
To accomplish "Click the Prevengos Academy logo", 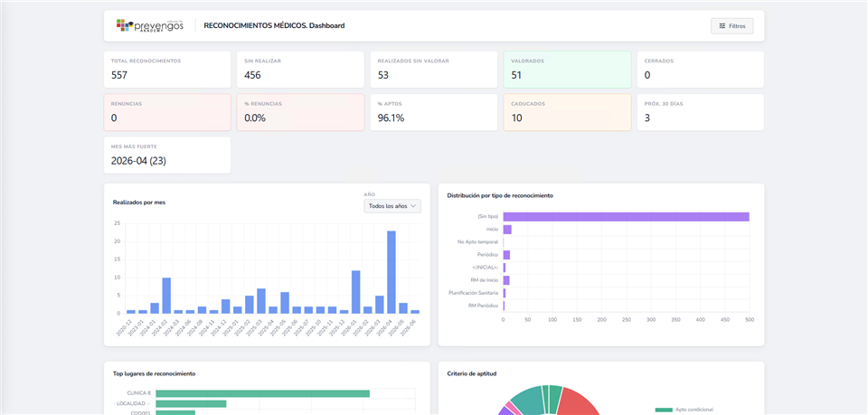I will coord(149,25).
